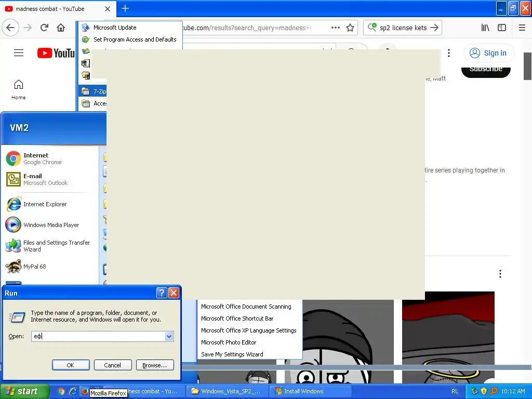
Task: Expand the Open dropdown in the Run dialog
Action: (x=169, y=336)
